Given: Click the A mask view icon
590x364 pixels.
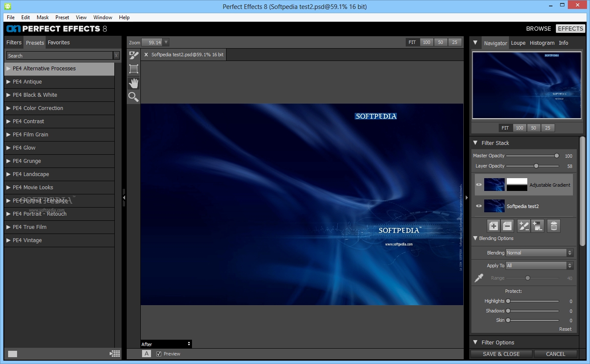Looking at the screenshot, I should (x=146, y=353).
